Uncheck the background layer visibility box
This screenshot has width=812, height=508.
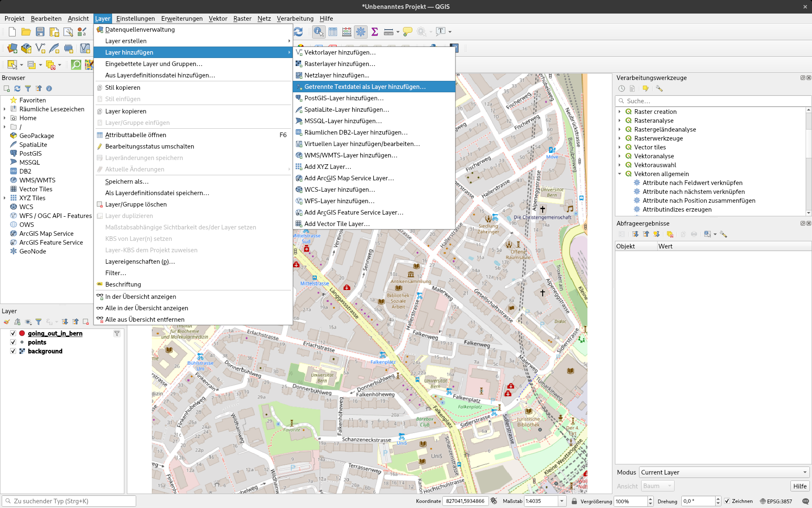click(x=13, y=351)
